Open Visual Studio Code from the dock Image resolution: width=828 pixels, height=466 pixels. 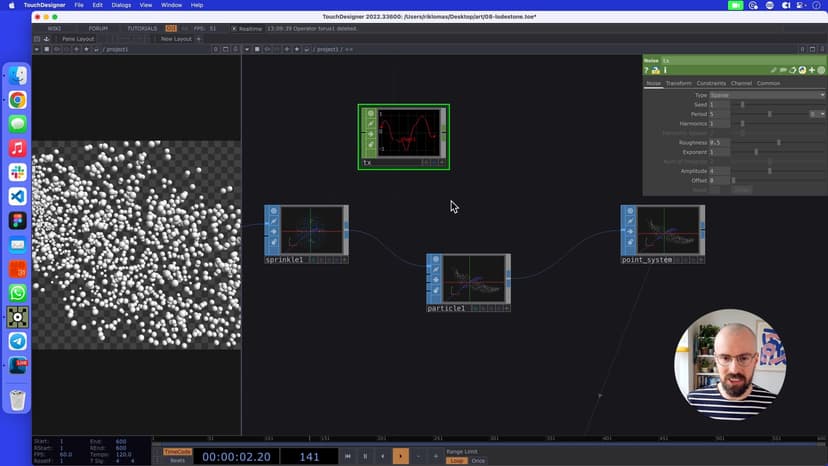17,196
